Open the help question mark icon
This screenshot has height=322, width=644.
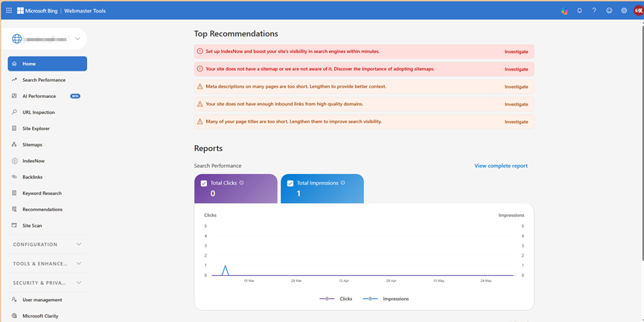(594, 10)
